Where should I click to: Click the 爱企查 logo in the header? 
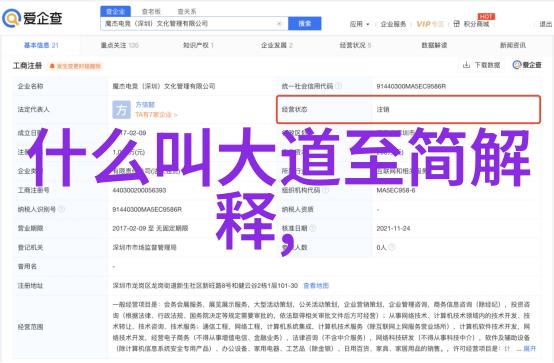pyautogui.click(x=32, y=18)
